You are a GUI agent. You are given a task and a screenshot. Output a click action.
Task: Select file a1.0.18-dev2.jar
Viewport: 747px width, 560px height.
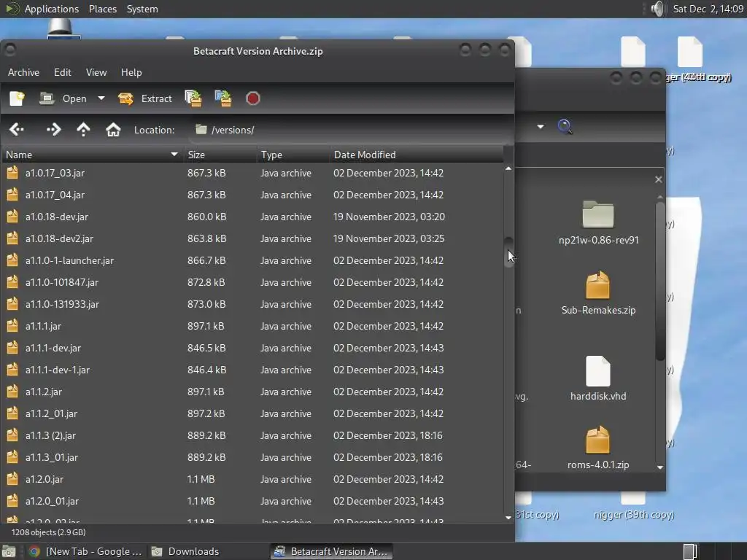pyautogui.click(x=252, y=238)
